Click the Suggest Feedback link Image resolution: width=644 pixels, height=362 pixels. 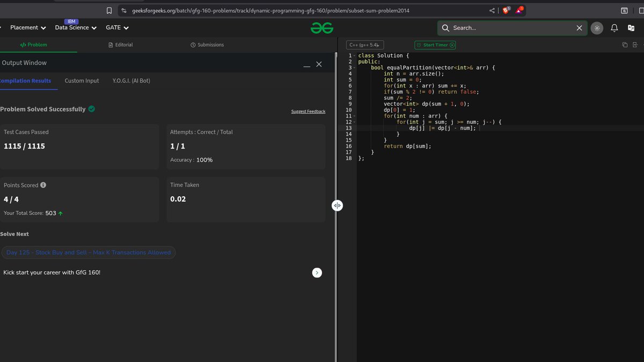308,112
